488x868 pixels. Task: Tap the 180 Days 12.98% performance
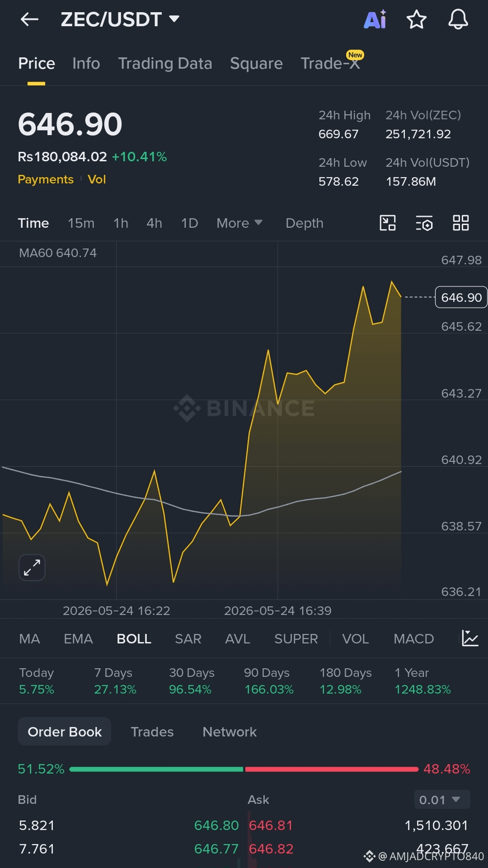pos(346,681)
